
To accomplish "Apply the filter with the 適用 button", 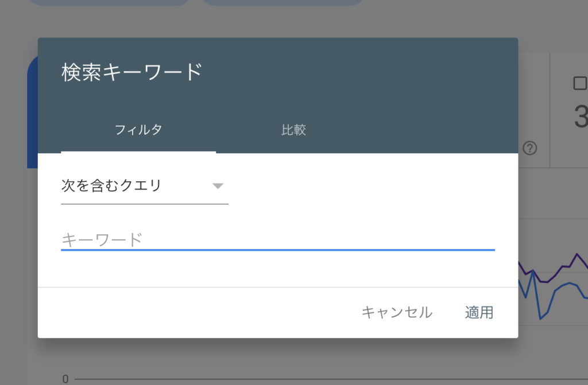I will click(x=479, y=312).
